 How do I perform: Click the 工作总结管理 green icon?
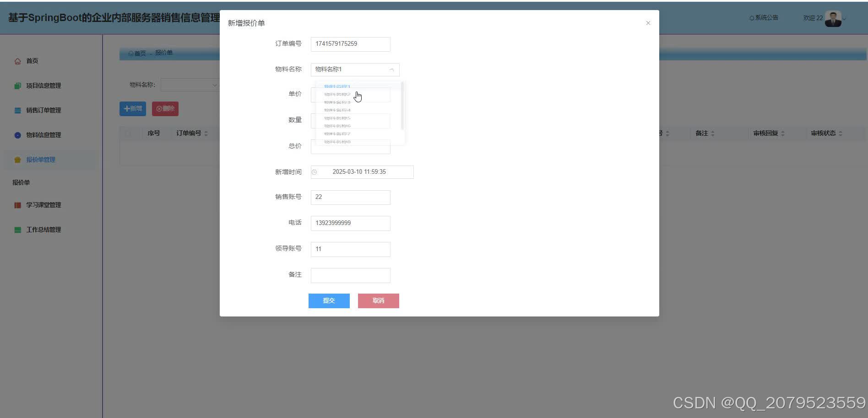pos(17,230)
